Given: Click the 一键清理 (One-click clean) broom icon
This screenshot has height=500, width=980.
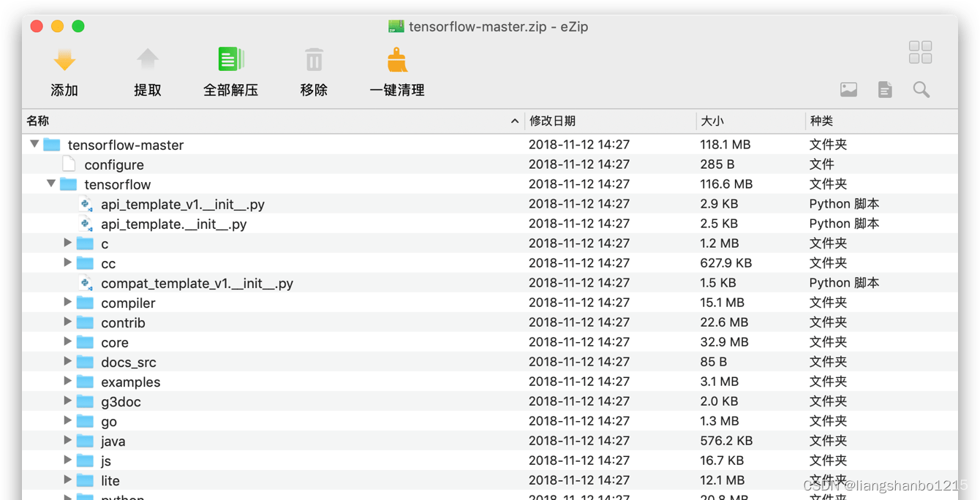Looking at the screenshot, I should (397, 60).
